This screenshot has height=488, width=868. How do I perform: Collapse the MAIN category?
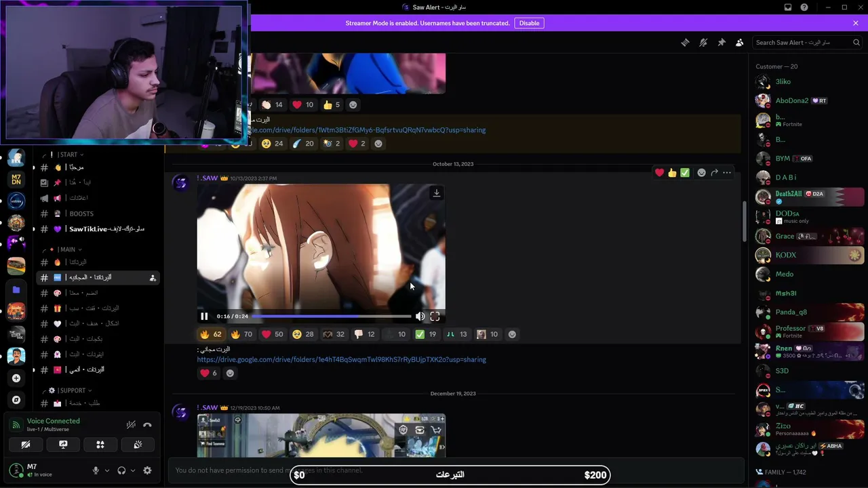[x=66, y=249]
